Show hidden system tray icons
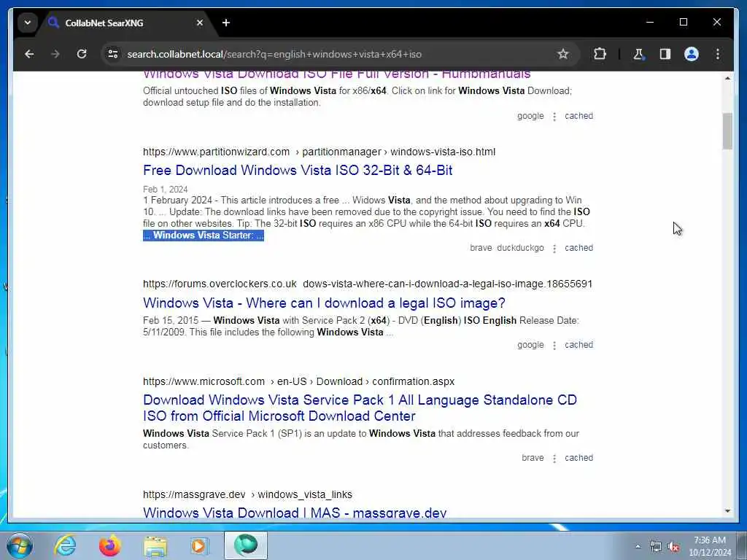The image size is (747, 560). click(x=638, y=547)
